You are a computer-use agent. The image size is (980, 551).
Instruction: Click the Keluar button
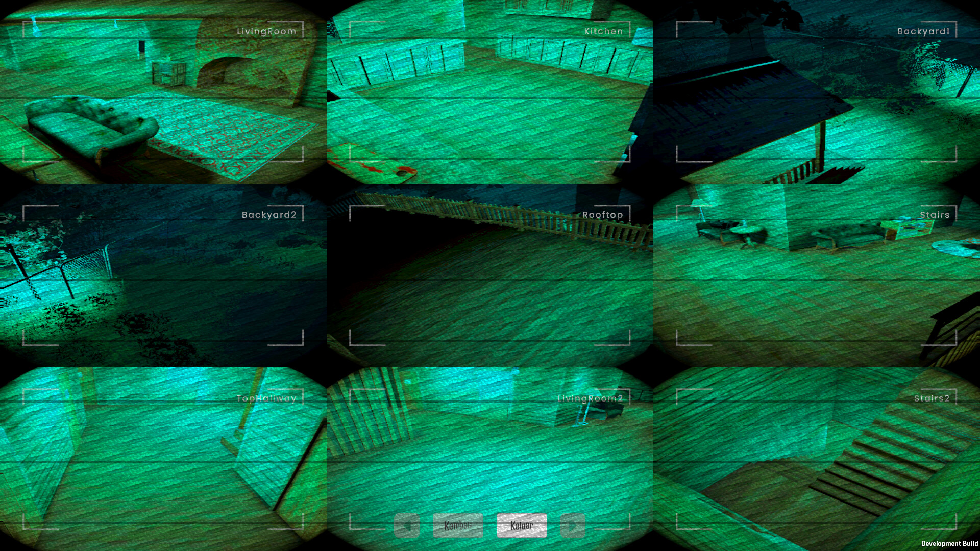522,525
